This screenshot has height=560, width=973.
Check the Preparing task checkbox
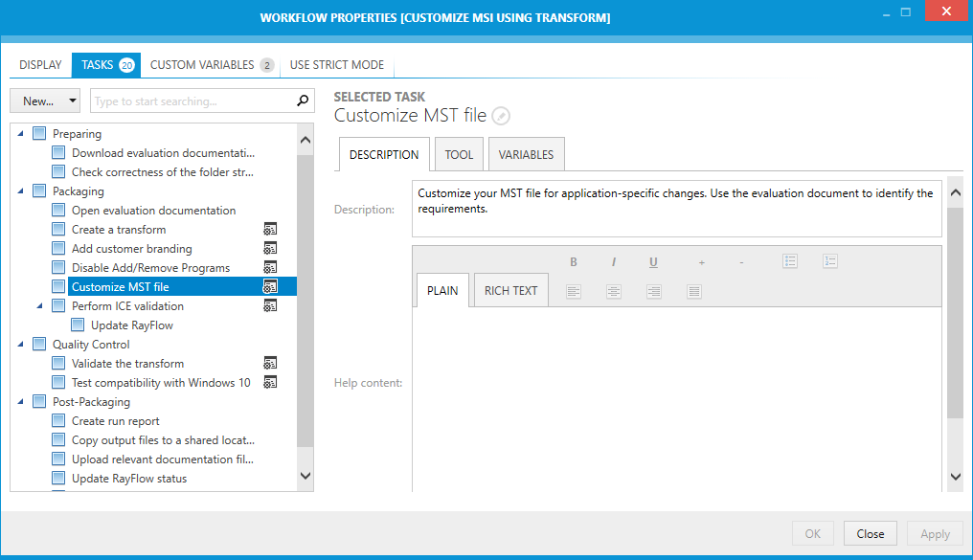coord(38,133)
